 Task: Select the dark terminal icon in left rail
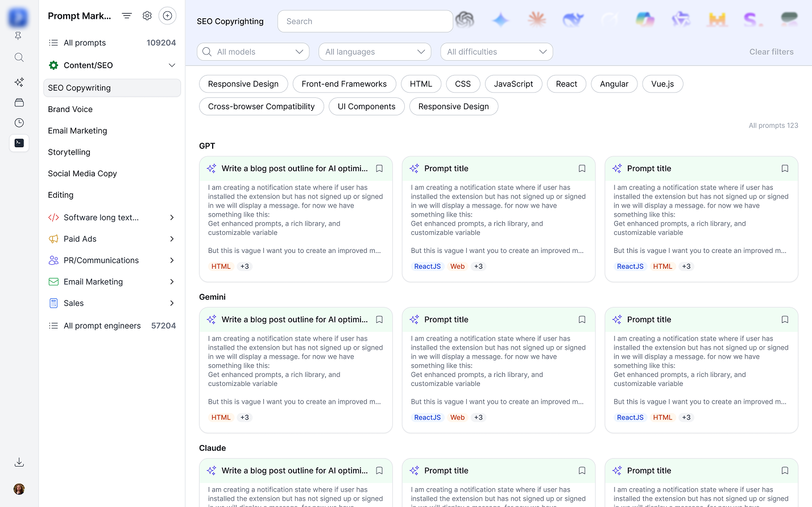click(x=19, y=143)
